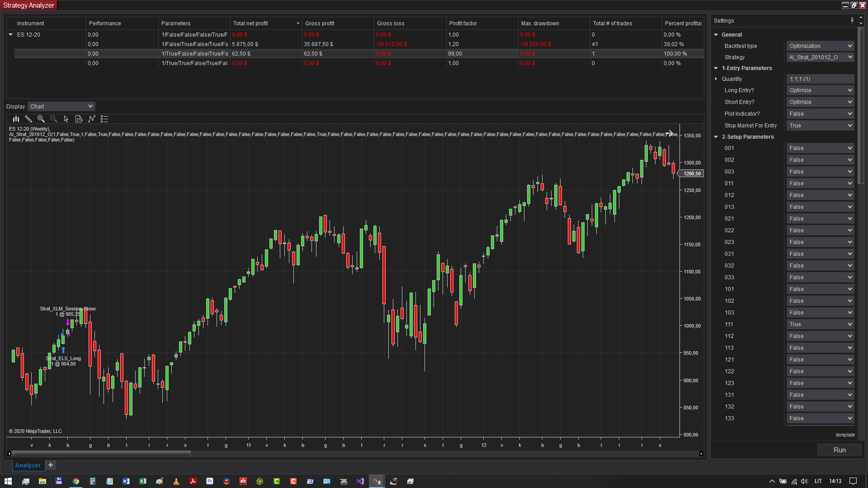
Task: Toggle the Plot Indicator? False setting
Action: pyautogui.click(x=820, y=114)
